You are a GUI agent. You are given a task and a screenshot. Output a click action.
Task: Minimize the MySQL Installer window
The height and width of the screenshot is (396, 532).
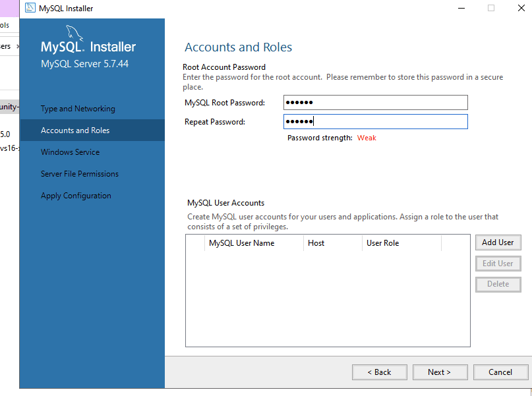point(460,9)
